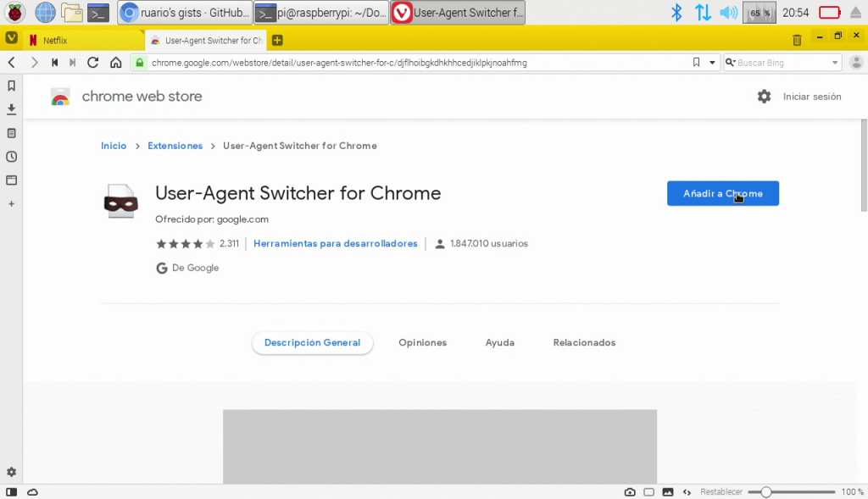Click the '1.847.010 usuarios' text
This screenshot has height=499, width=868.
pyautogui.click(x=489, y=243)
